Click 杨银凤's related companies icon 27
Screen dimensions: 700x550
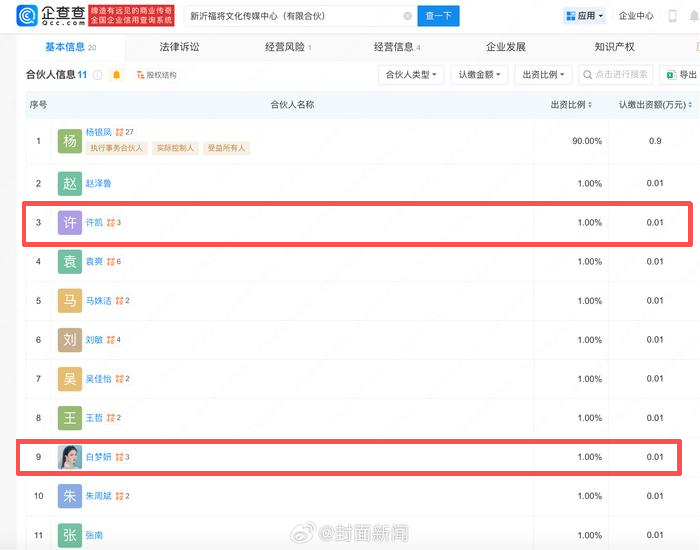click(125, 132)
